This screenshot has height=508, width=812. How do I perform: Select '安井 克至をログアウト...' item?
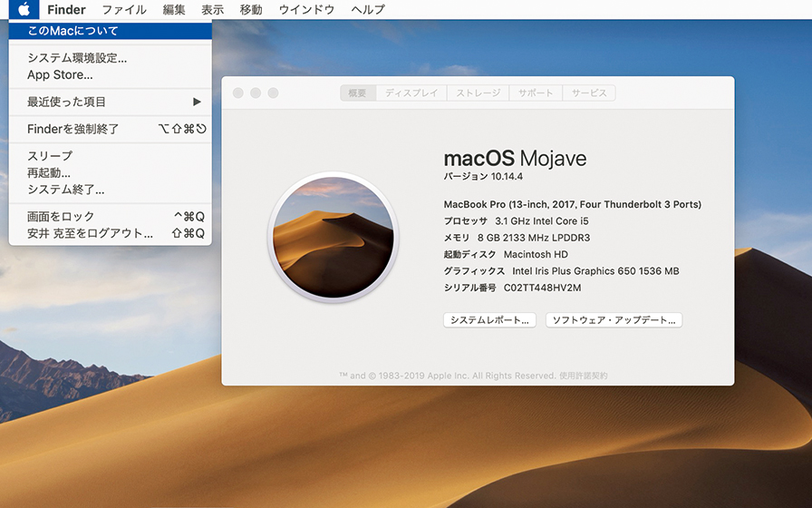coord(90,233)
